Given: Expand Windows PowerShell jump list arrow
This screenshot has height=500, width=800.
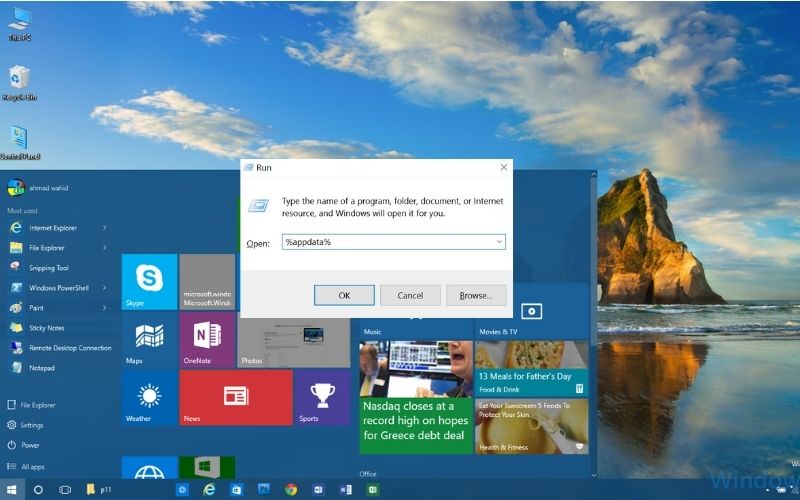Looking at the screenshot, I should point(105,288).
